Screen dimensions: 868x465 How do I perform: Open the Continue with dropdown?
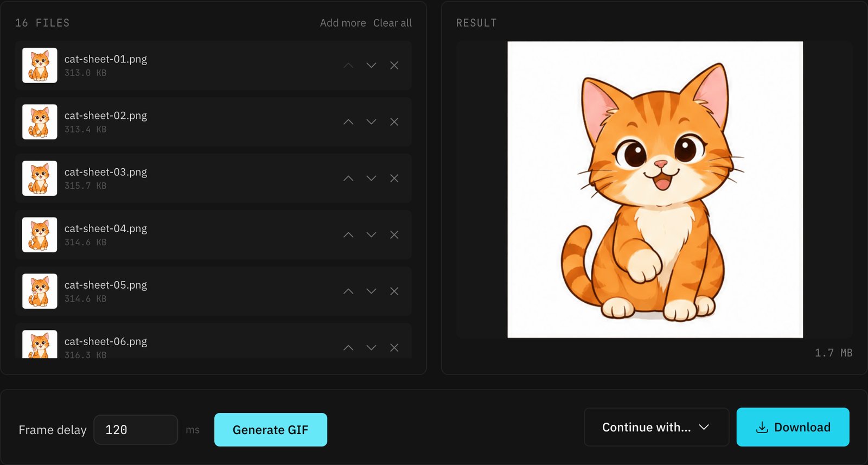point(656,427)
